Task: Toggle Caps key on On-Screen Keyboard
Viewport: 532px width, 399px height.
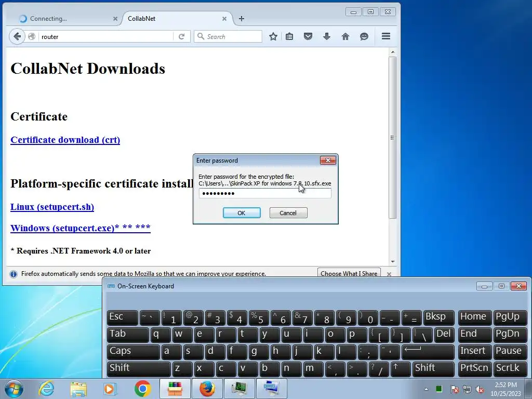Action: click(134, 352)
